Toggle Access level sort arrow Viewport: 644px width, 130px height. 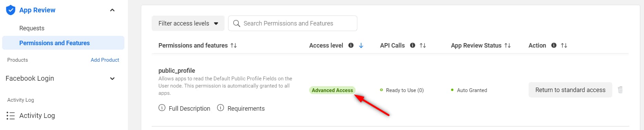point(361,46)
